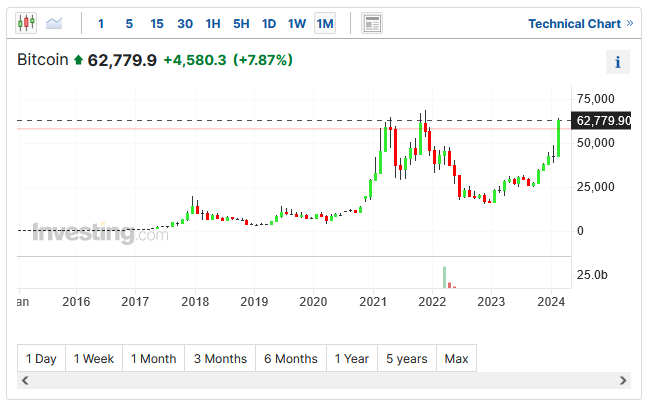Select the candlestick chart type icon

pos(26,23)
